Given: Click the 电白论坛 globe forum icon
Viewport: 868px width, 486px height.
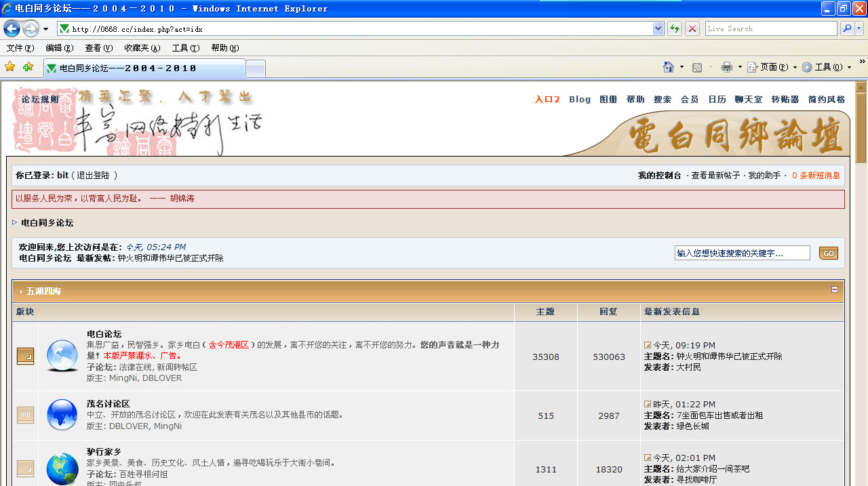Looking at the screenshot, I should click(x=62, y=356).
